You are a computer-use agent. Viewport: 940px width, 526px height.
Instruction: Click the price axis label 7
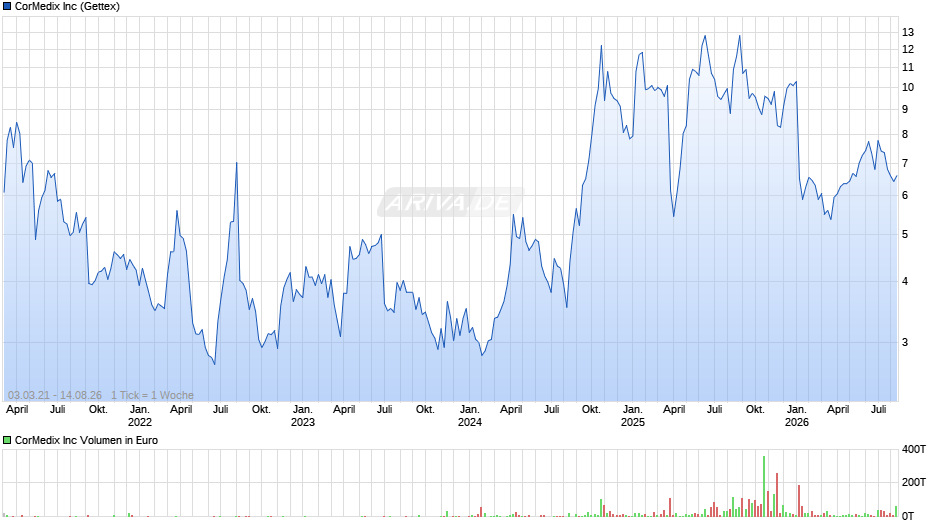905,163
